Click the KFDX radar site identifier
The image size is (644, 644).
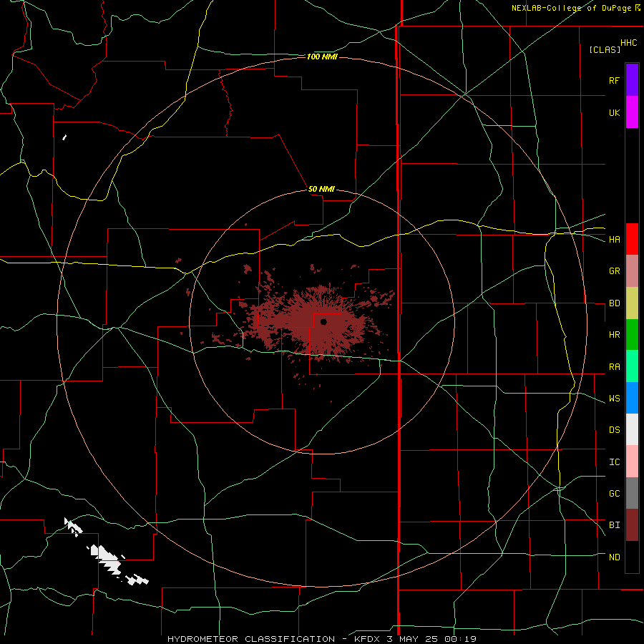coord(369,639)
